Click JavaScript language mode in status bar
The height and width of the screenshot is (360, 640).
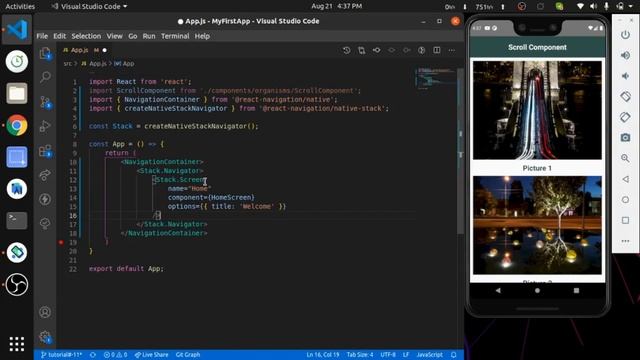(x=429, y=355)
